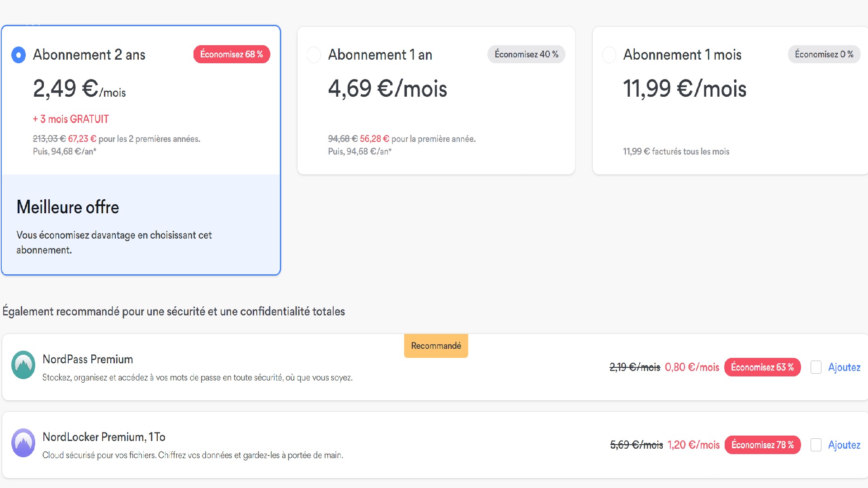This screenshot has height=488, width=868.
Task: Click the Économisez 68 % red badge
Action: coord(231,54)
